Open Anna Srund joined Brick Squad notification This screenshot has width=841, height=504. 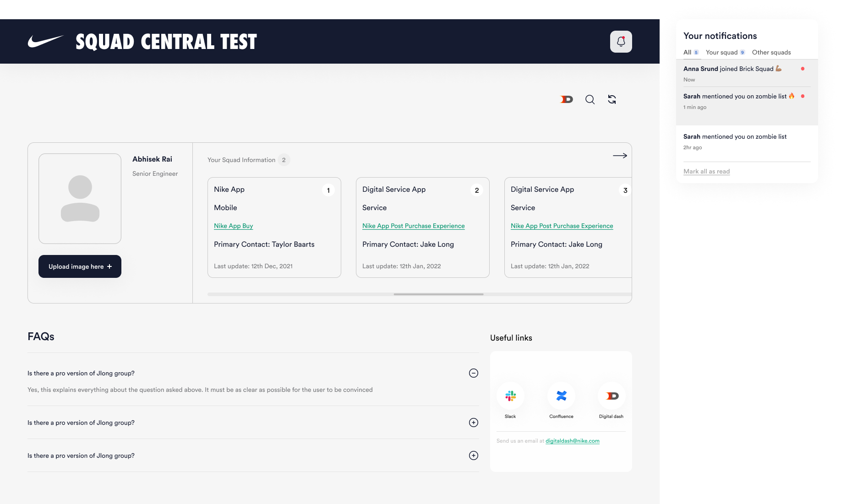click(747, 73)
